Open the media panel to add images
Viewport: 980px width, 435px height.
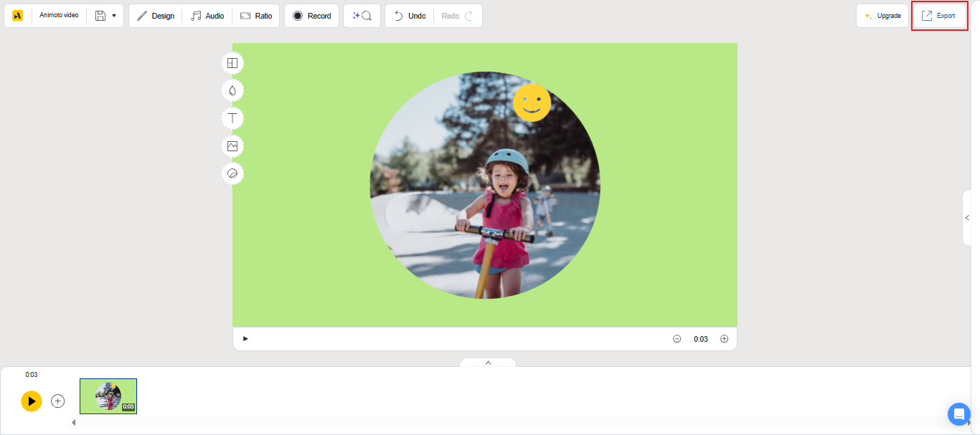point(232,146)
